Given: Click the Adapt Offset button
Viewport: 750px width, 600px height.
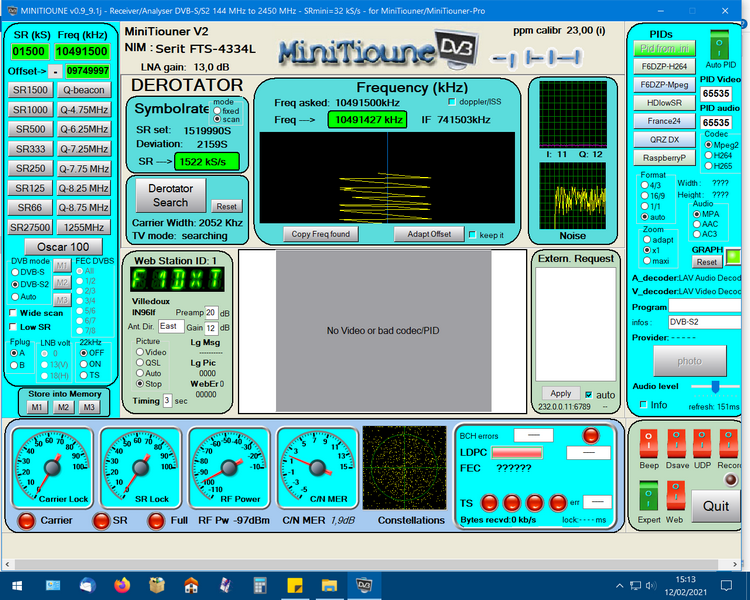Looking at the screenshot, I should point(429,234).
